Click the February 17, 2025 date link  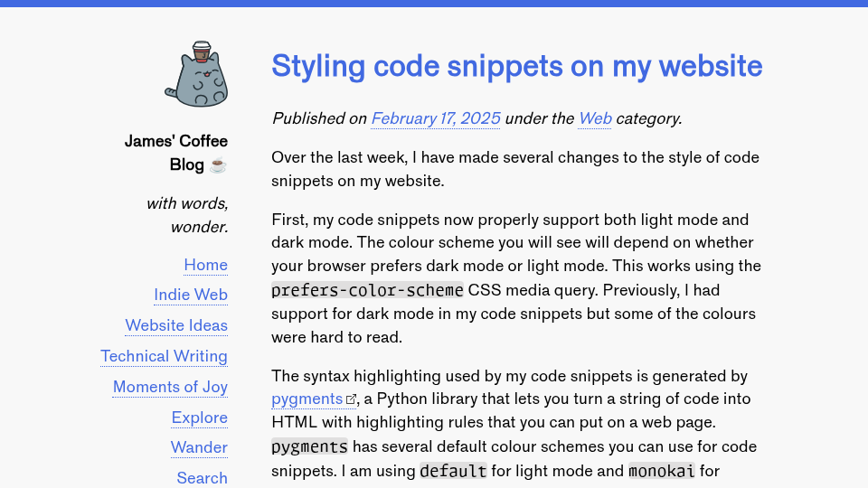pos(436,118)
